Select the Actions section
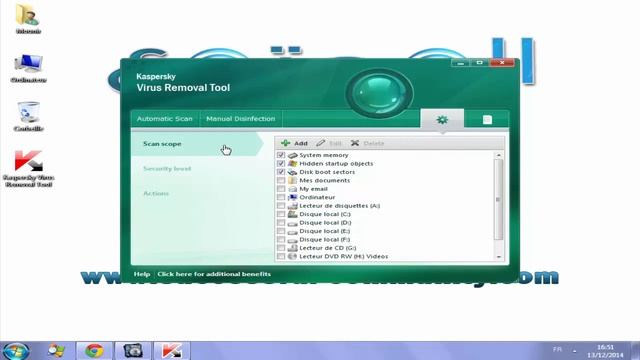The image size is (640, 360). tap(156, 193)
